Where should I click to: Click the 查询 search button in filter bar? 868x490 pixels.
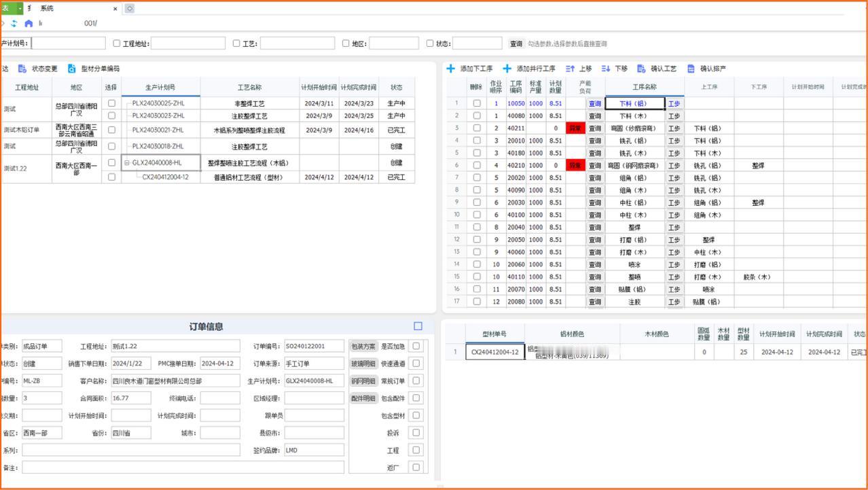pos(516,43)
